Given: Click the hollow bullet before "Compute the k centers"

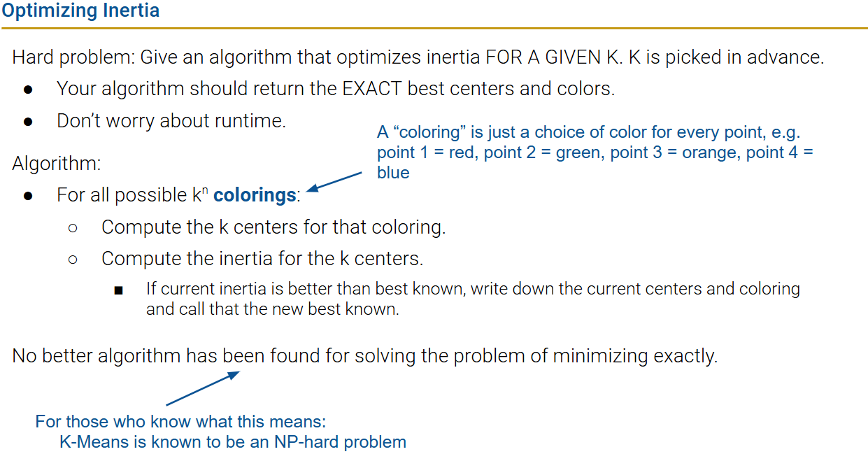Looking at the screenshot, I should click(73, 227).
